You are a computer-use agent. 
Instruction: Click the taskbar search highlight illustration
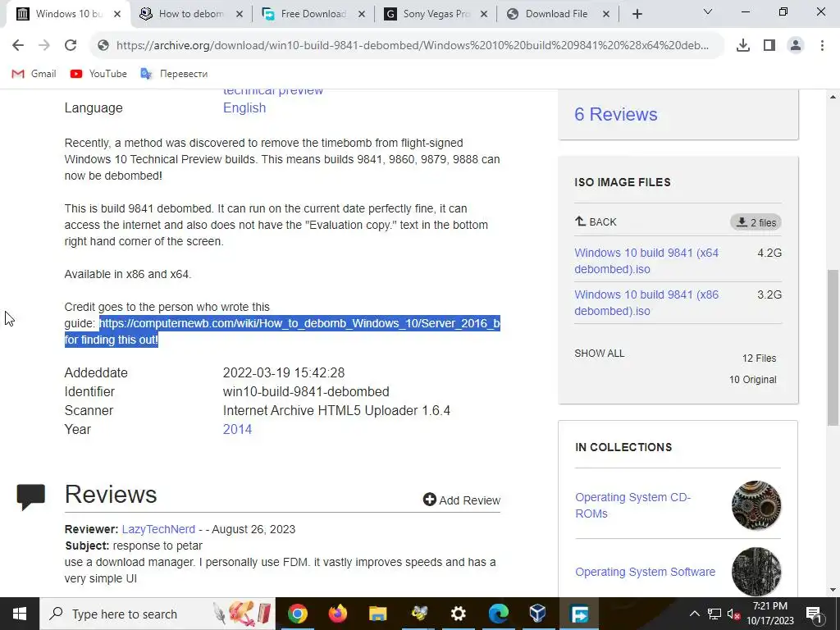click(x=242, y=614)
